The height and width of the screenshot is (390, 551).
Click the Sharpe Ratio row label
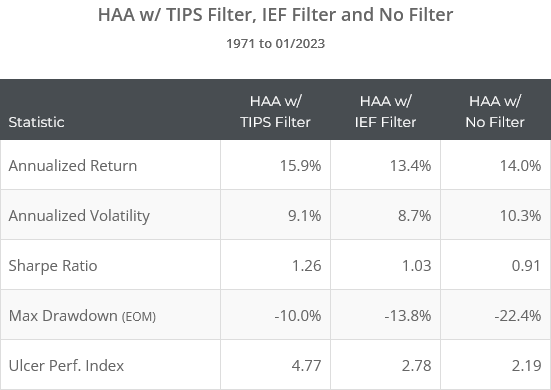point(53,266)
